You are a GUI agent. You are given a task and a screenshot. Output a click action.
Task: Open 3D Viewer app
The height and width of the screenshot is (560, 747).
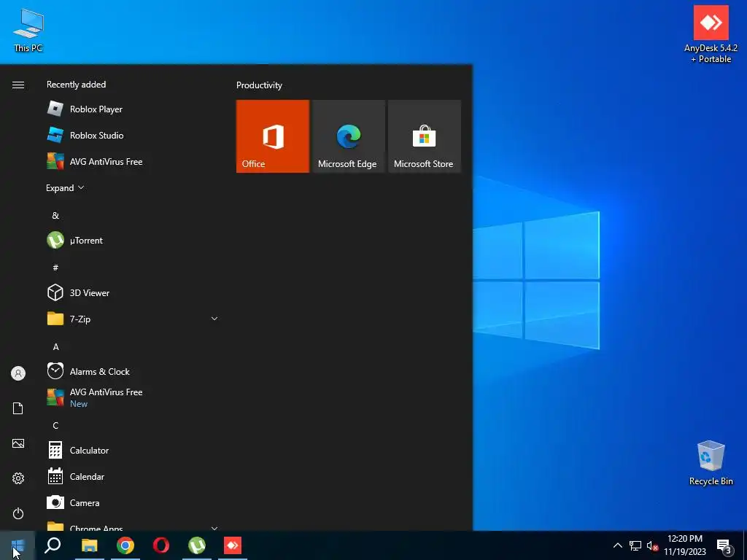pos(133,293)
